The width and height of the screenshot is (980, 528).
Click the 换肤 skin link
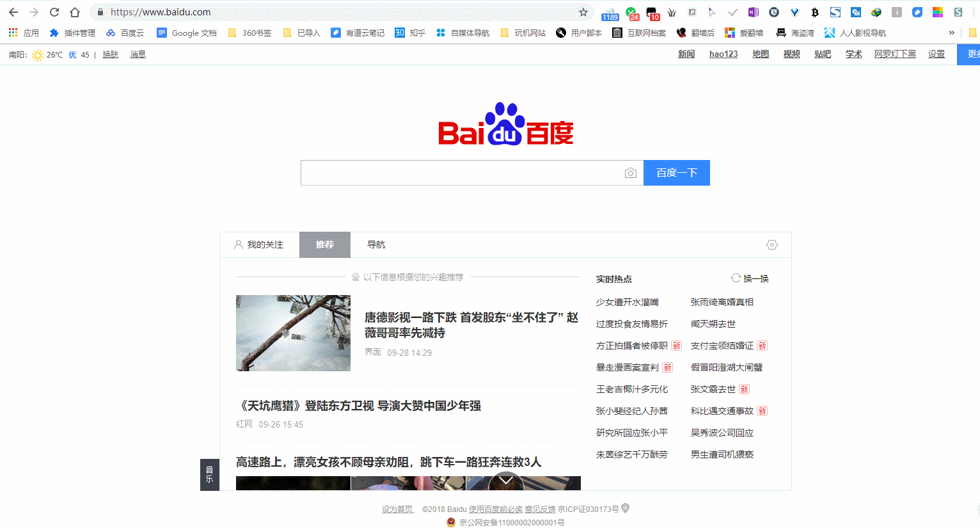(111, 54)
